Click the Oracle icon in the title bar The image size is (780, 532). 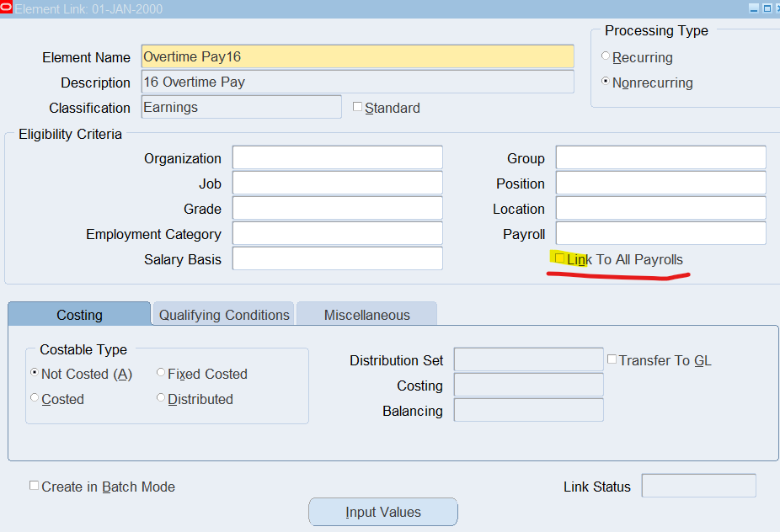(x=7, y=8)
